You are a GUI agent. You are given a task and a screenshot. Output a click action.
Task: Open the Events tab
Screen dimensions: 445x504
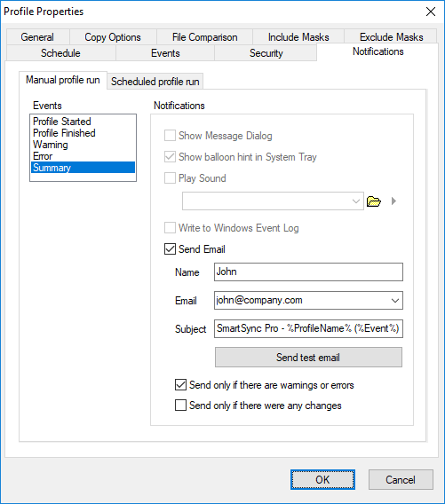[165, 53]
